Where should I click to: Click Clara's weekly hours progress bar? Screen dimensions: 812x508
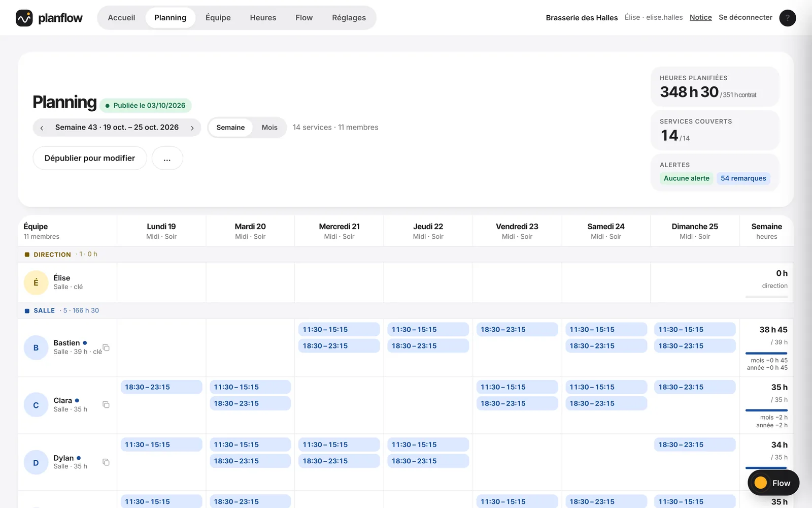[766, 410]
